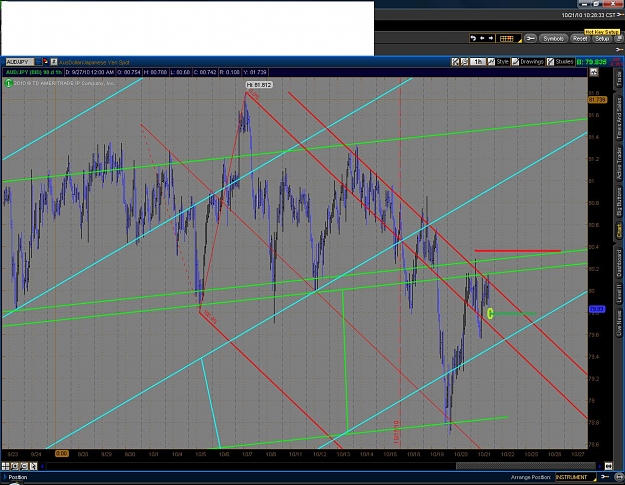Click the orange 81.739 price axis tag
This screenshot has width=625, height=485.
coord(597,100)
